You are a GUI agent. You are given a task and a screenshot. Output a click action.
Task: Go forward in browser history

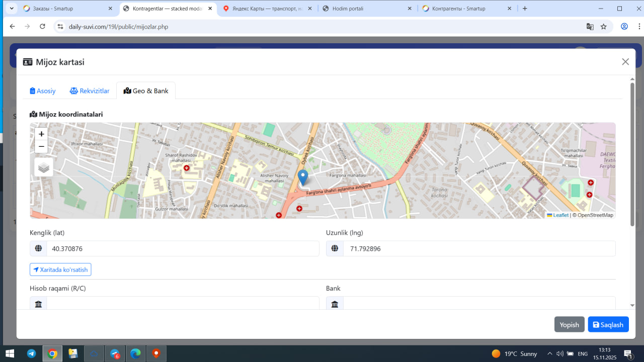(x=27, y=27)
